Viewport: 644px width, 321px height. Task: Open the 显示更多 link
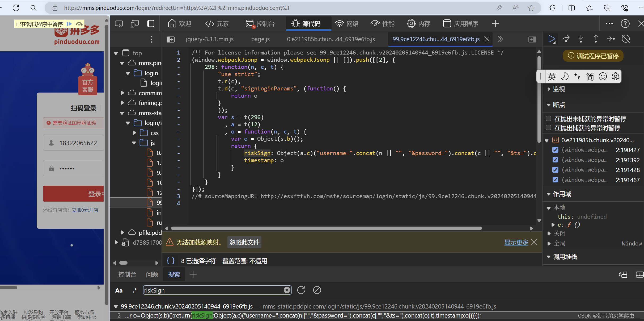click(x=516, y=242)
